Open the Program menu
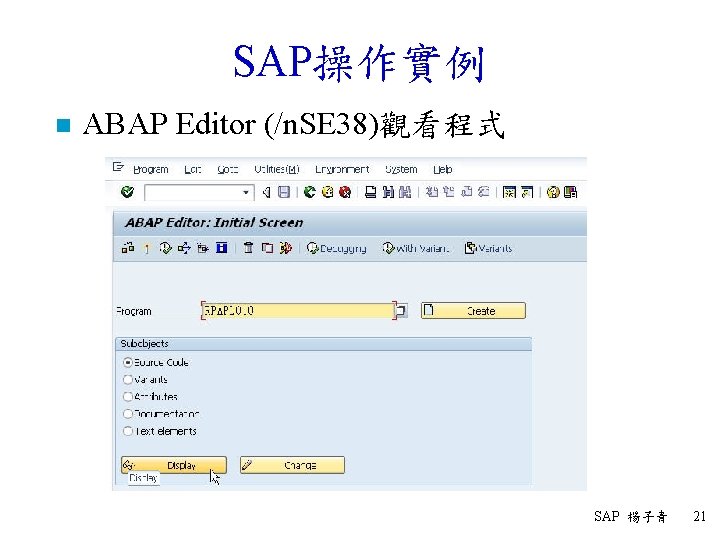 (151, 169)
